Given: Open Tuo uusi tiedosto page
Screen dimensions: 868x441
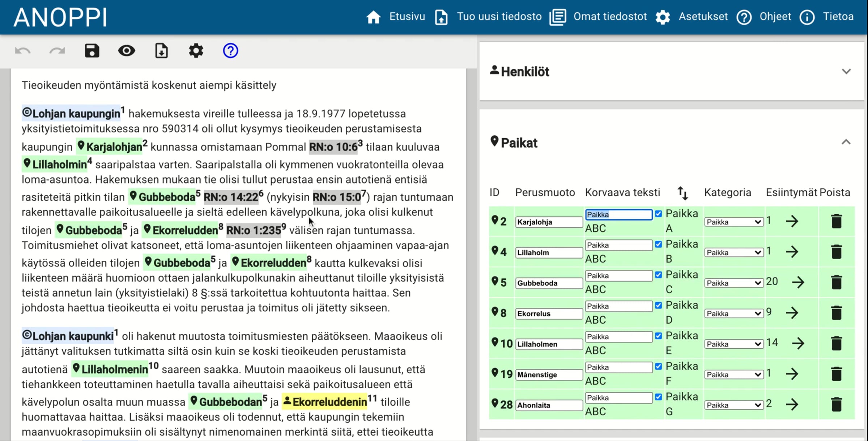Looking at the screenshot, I should coord(488,17).
